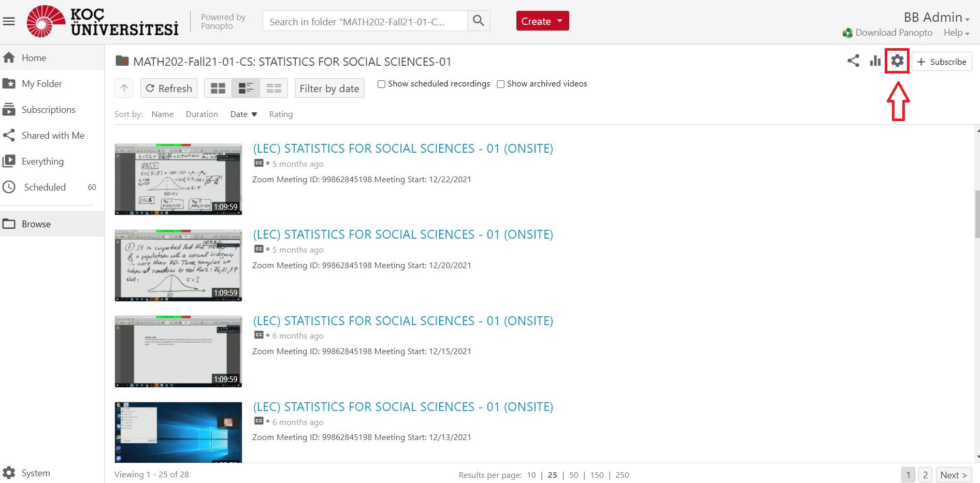Expand the Help dropdown menu
980x483 pixels.
956,33
